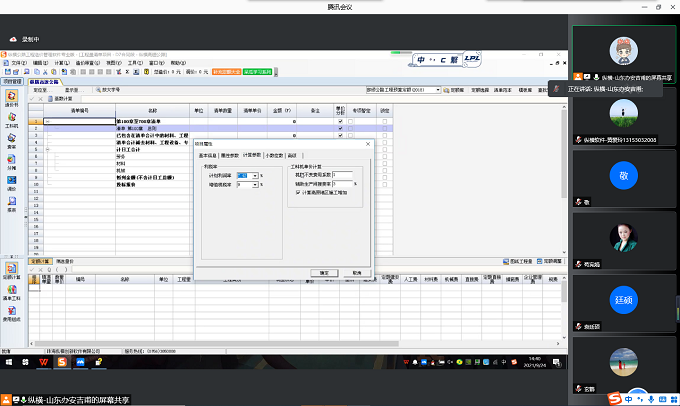Click 确定 button in dialog
The width and height of the screenshot is (680, 406).
point(324,273)
